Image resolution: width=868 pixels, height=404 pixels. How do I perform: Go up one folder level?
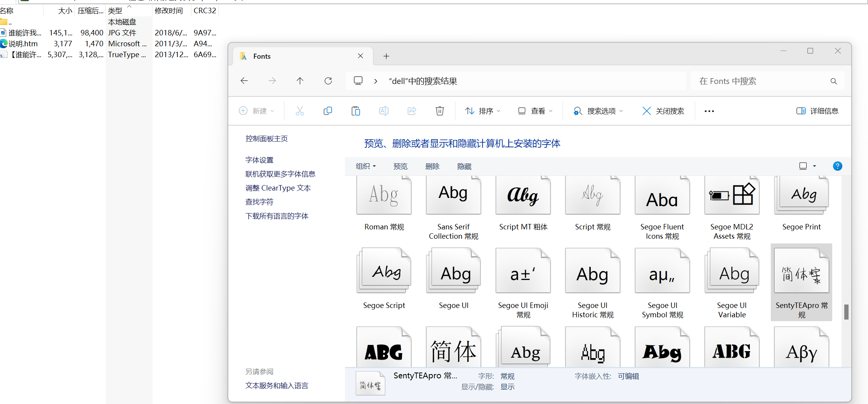tap(300, 81)
